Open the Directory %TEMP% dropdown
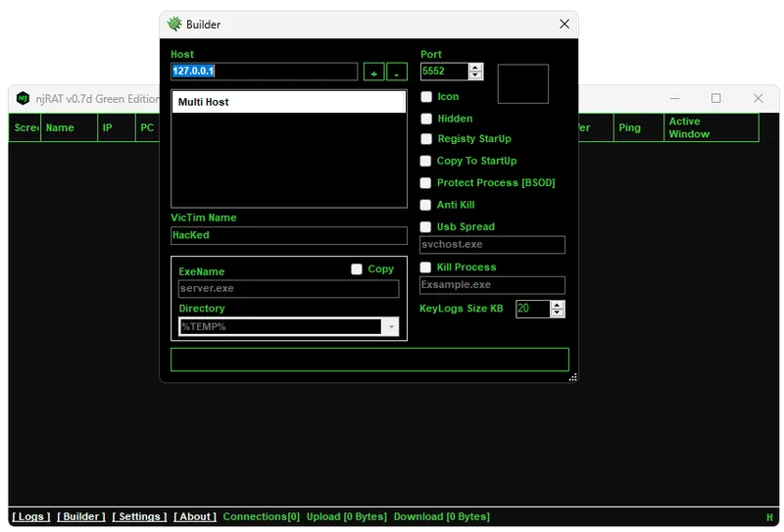Screen dimensions: 784x532 pos(391,327)
